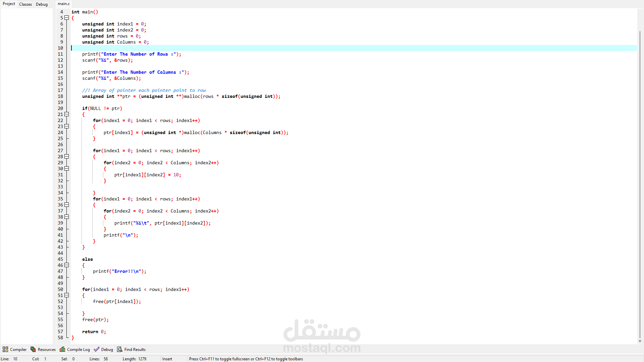Toggle fold marker at line 28
The width and height of the screenshot is (644, 362).
[67, 157]
